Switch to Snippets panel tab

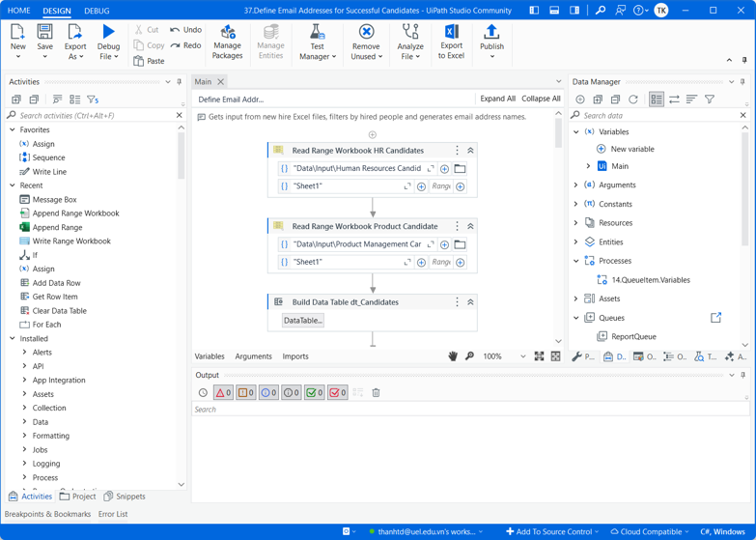125,497
